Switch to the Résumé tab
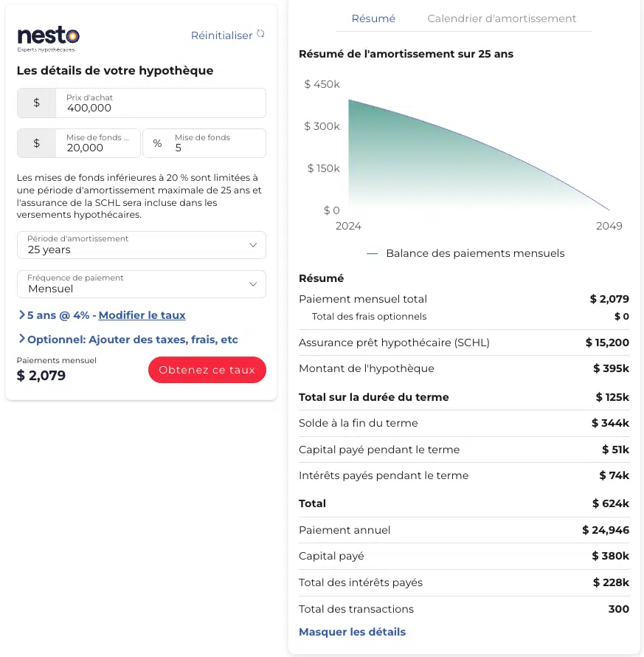The height and width of the screenshot is (657, 644). coord(373,19)
